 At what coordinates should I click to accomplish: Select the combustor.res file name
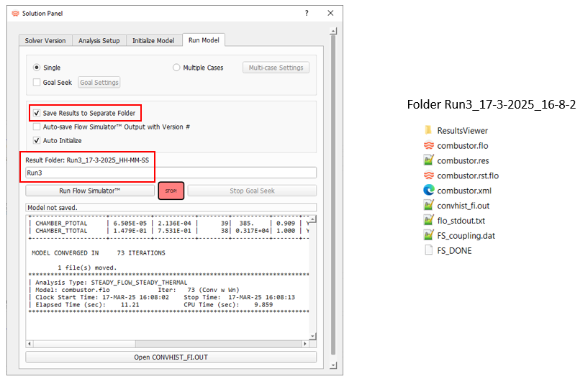[x=463, y=160]
